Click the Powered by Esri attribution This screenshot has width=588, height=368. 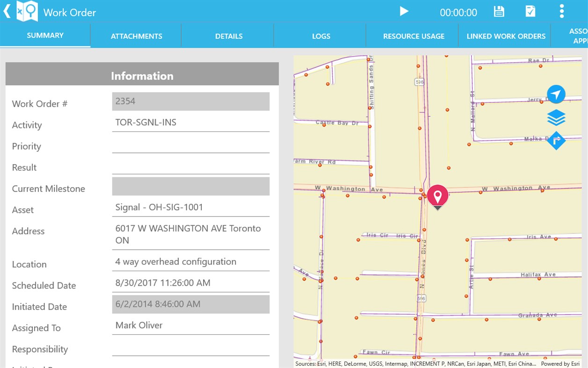pyautogui.click(x=561, y=364)
